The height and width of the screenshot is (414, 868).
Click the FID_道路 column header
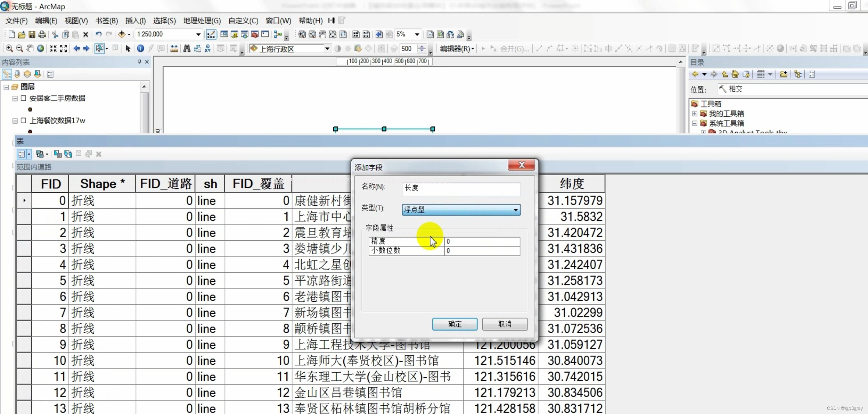click(165, 184)
